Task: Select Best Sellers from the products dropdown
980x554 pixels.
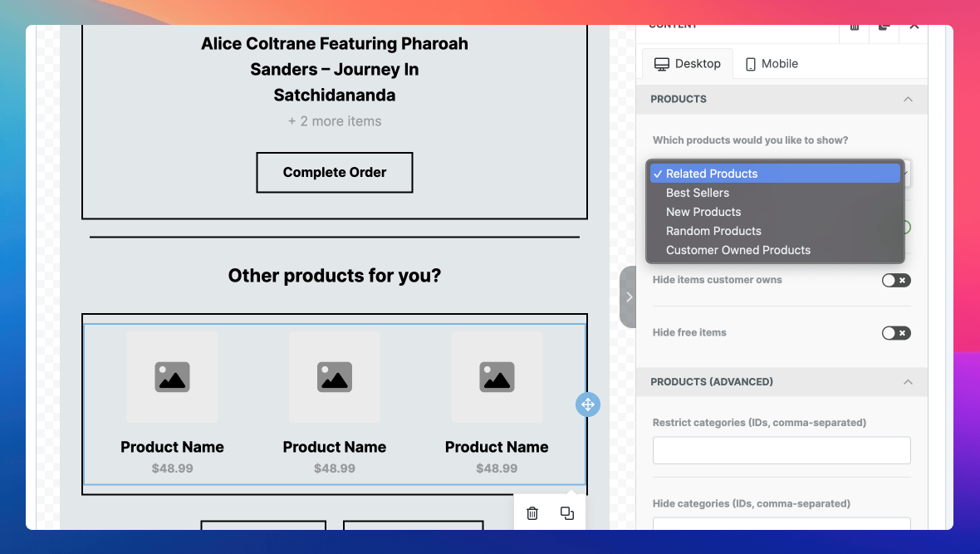Action: 698,192
